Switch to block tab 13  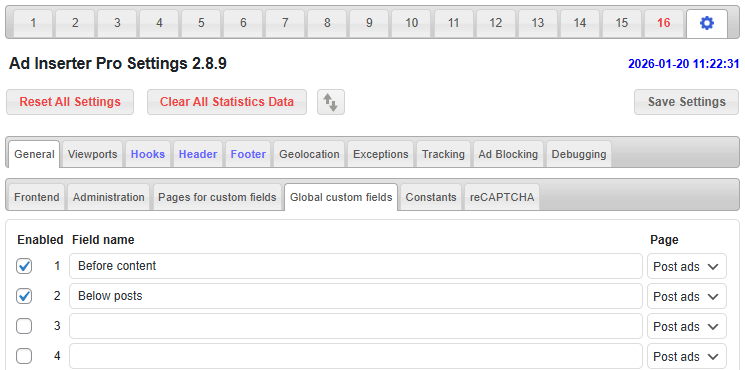tap(538, 23)
